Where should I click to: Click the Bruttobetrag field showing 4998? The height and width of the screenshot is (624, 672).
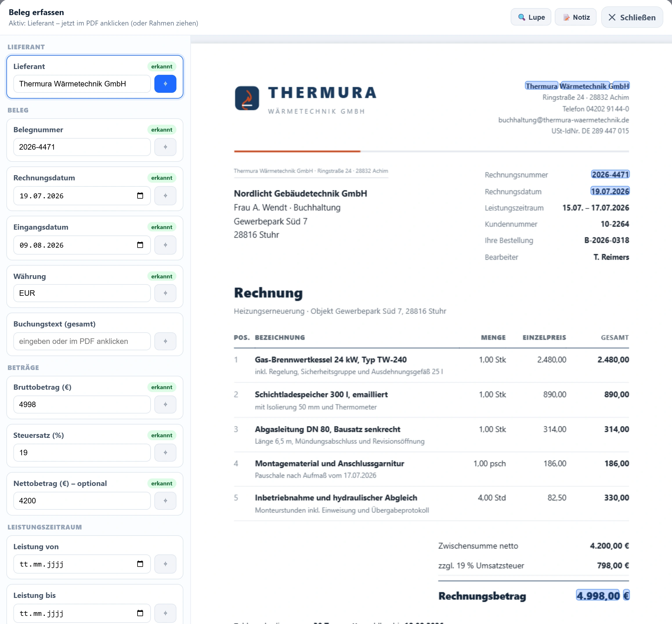click(x=82, y=404)
